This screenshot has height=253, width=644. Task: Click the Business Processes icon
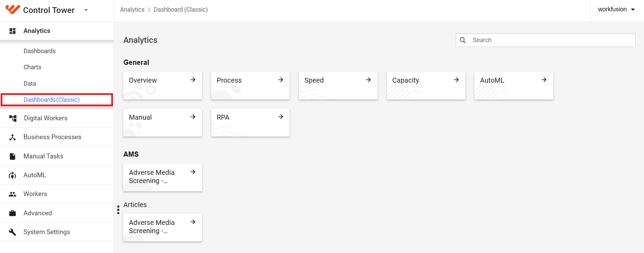[x=13, y=137]
